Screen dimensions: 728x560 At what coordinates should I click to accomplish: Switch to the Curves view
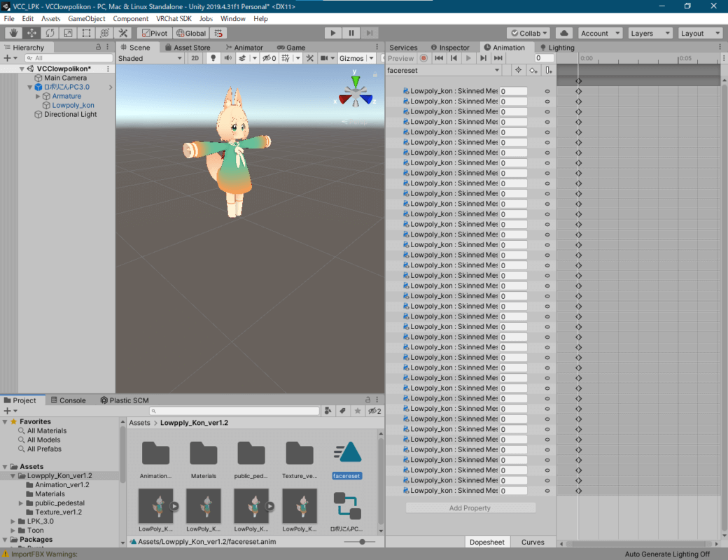point(533,542)
